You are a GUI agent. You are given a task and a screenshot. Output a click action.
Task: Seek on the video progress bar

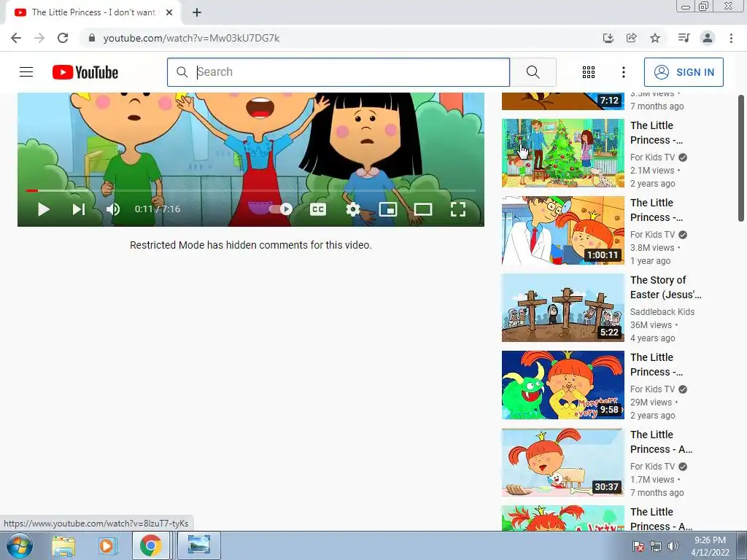coord(251,190)
